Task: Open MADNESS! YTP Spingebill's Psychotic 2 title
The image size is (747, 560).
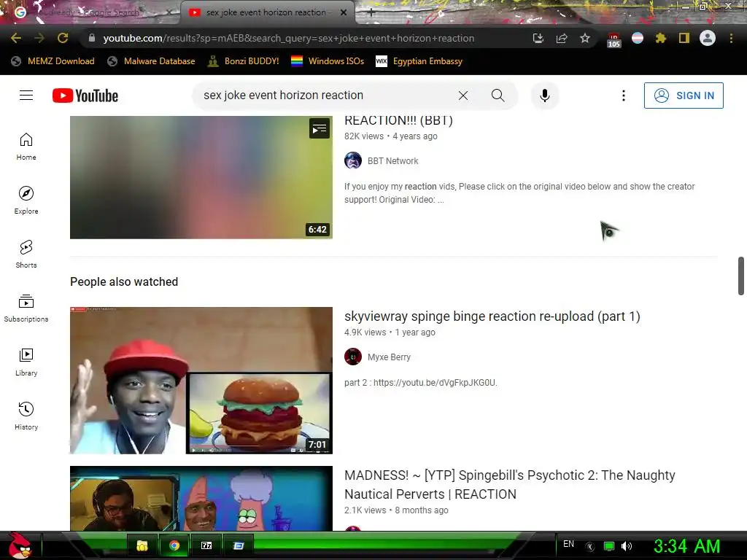Action: [510, 484]
